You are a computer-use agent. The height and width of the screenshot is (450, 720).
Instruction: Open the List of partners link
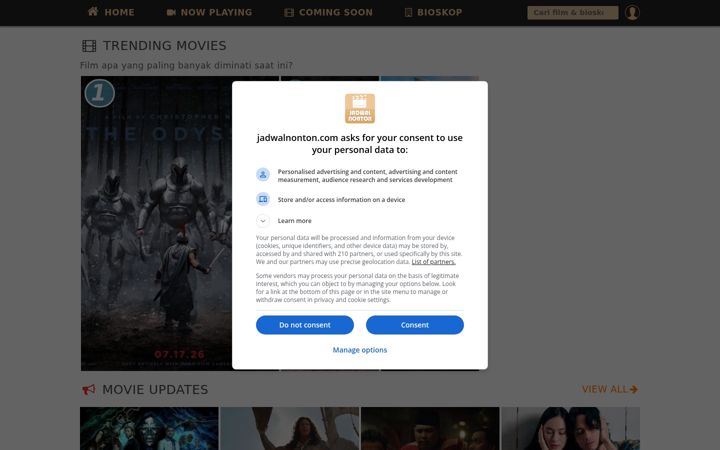433,262
